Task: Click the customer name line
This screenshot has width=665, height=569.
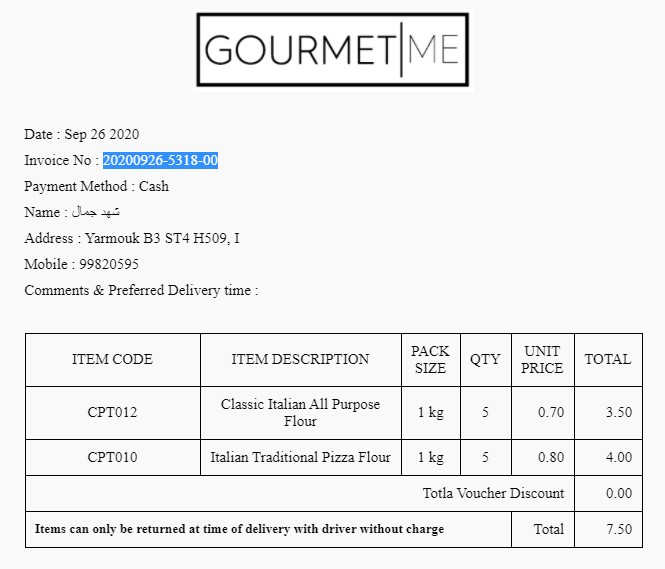Action: [72, 212]
